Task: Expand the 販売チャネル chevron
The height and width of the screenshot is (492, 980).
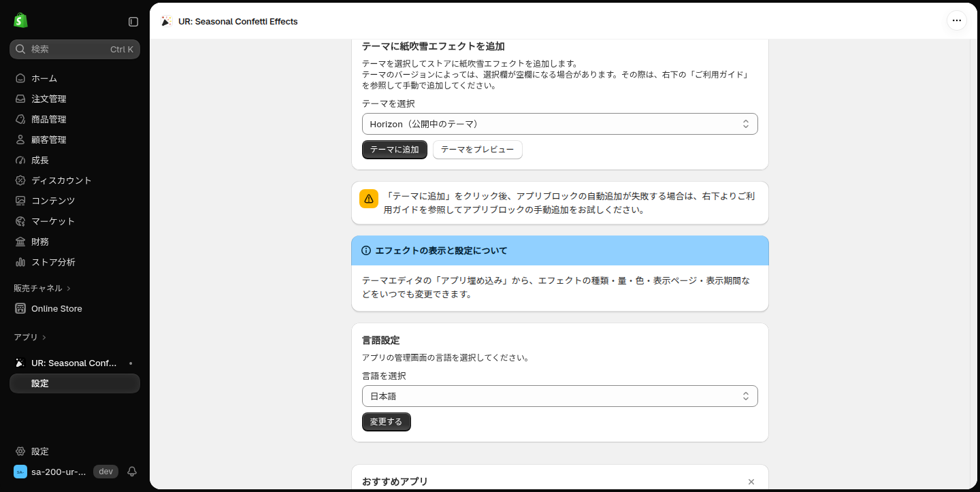Action: [x=69, y=289]
